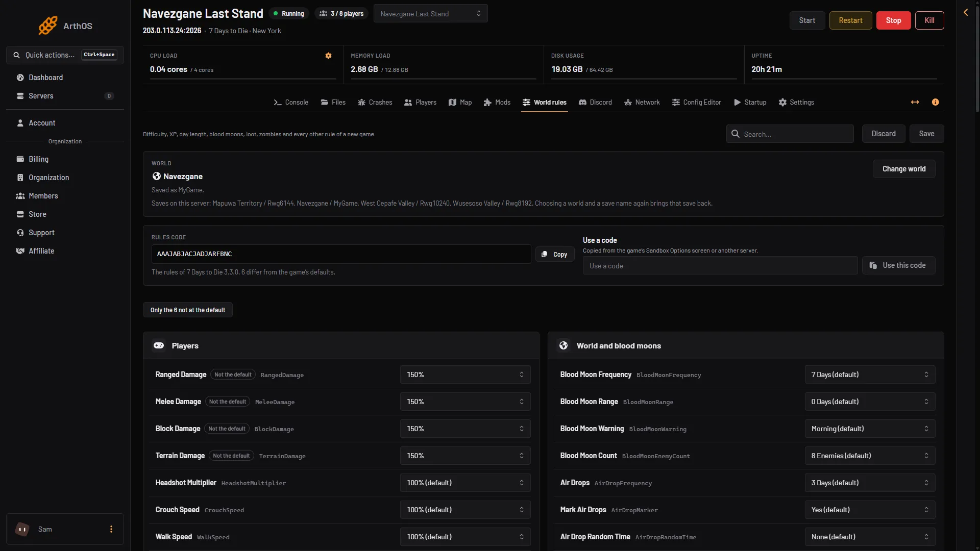Focus the Use a code input field
Screen dimensions: 980x551
tap(720, 265)
